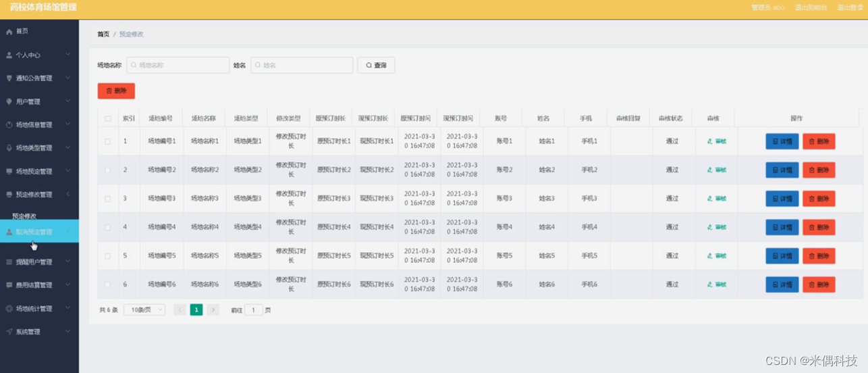
Task: Check the checkbox for row 场地编号4
Action: click(108, 227)
